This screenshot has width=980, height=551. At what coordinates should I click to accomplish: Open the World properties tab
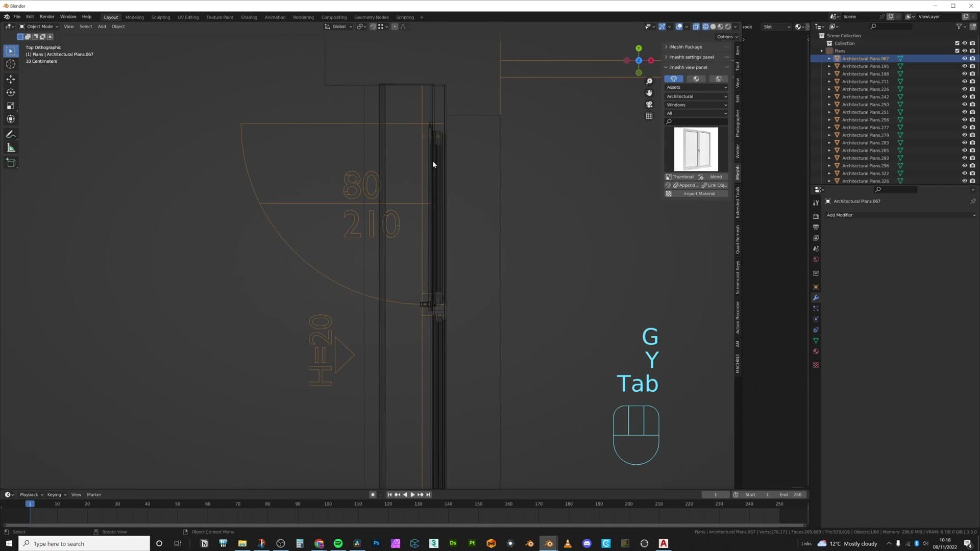[x=816, y=259]
